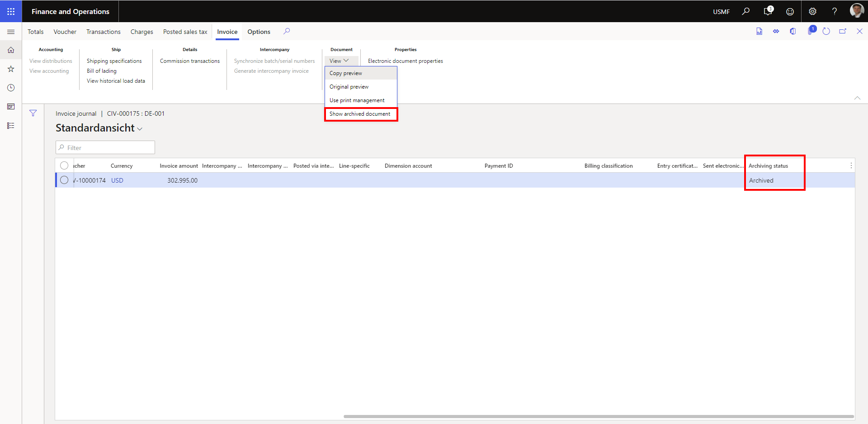This screenshot has width=868, height=424.
Task: Select all rows radio in grid header
Action: [64, 165]
